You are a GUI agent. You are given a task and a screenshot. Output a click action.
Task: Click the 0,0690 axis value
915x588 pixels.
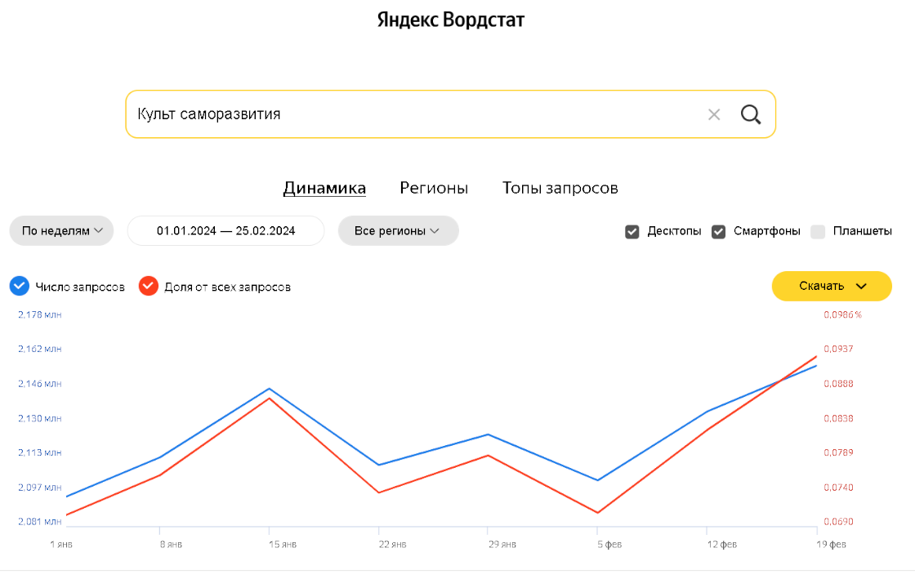(838, 522)
